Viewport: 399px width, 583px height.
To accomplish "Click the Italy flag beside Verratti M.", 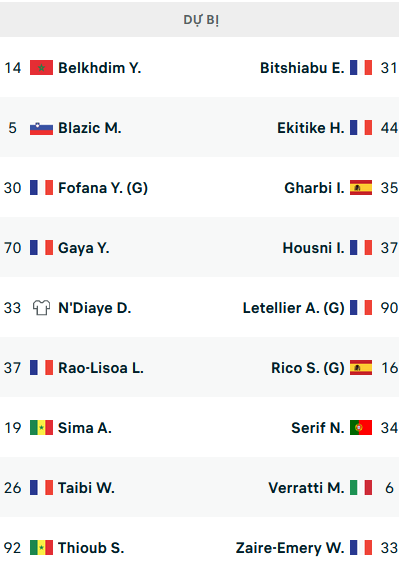I will pyautogui.click(x=361, y=488).
